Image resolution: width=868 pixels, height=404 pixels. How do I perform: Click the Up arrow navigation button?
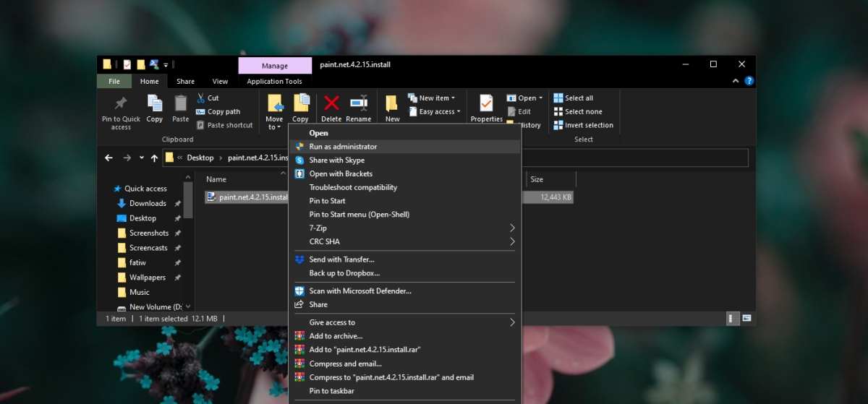click(x=154, y=158)
